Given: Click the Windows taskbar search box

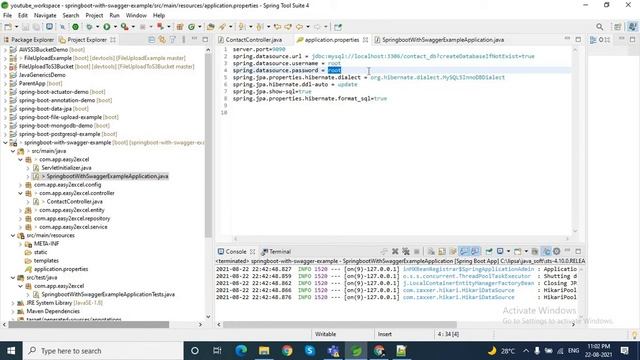Looking at the screenshot, I should (x=103, y=351).
